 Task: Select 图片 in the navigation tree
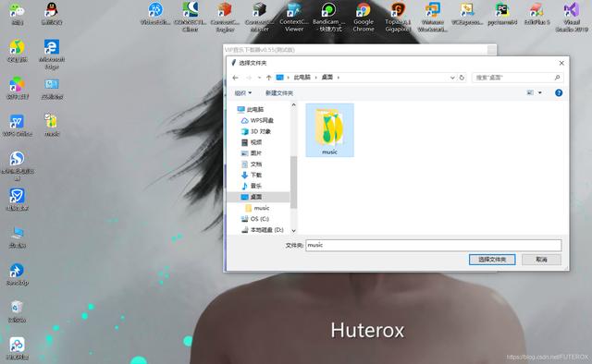(252, 153)
